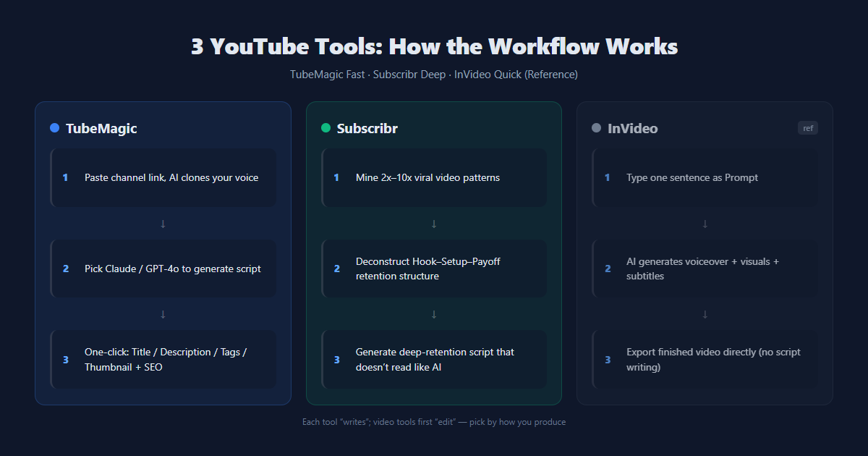Click the 'ref' badge on InVideo card
The width and height of the screenshot is (868, 456).
[x=808, y=128]
